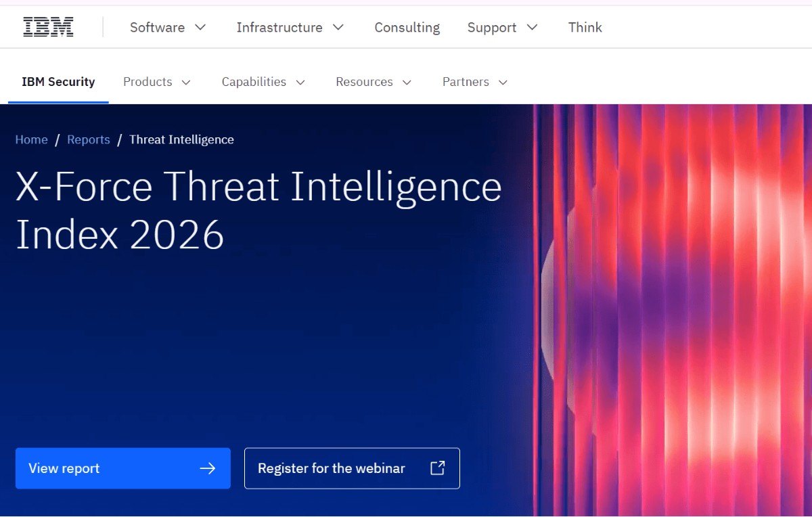Open the Support menu
The image size is (812, 517).
tap(503, 27)
